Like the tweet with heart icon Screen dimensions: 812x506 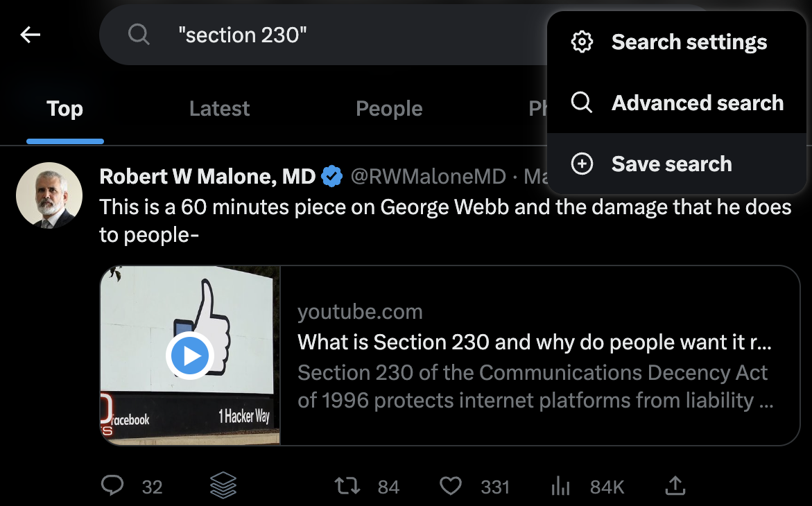click(x=451, y=486)
